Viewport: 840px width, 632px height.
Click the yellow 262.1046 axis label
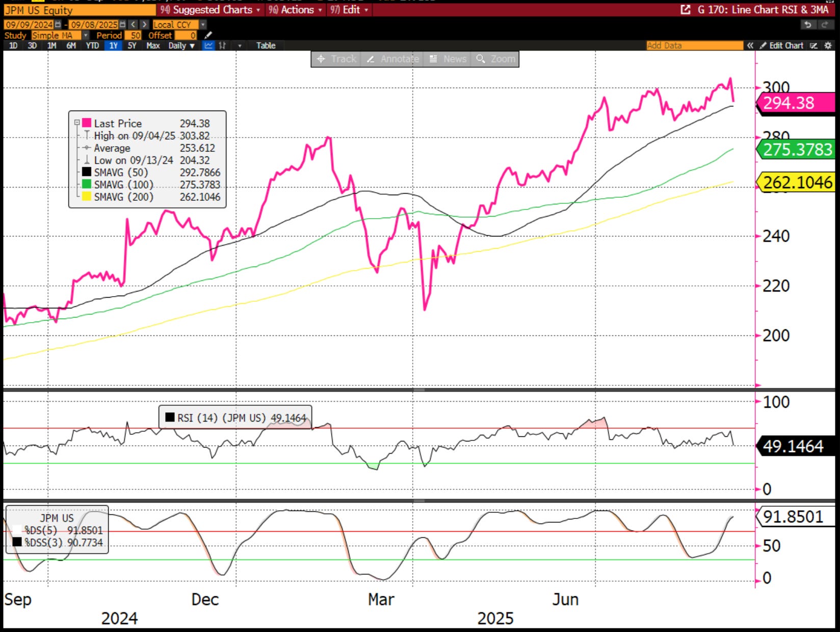[797, 182]
